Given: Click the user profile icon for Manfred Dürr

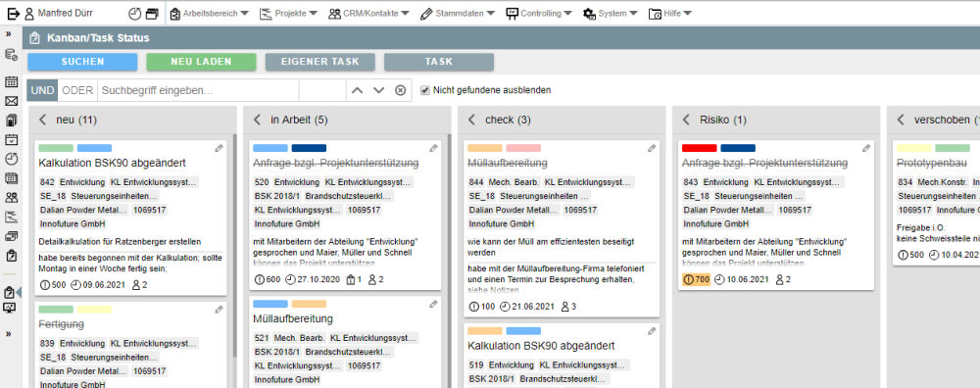Looking at the screenshot, I should [x=28, y=13].
